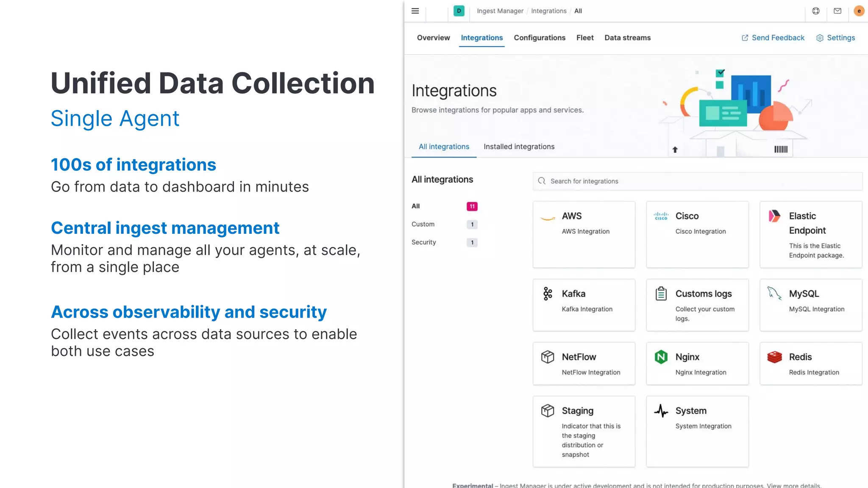Click the Kafka logo icon
This screenshot has height=488, width=868.
pos(548,294)
